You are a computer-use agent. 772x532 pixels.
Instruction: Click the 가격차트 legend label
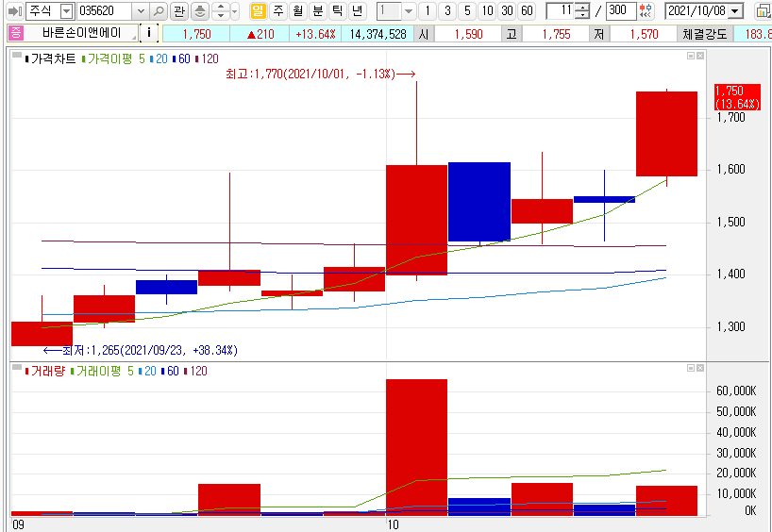pos(53,59)
